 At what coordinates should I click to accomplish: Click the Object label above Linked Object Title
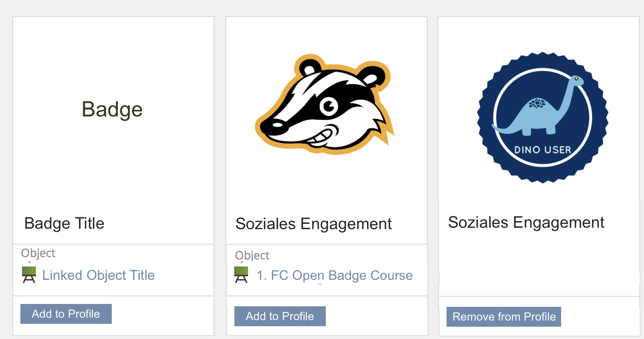coord(38,253)
